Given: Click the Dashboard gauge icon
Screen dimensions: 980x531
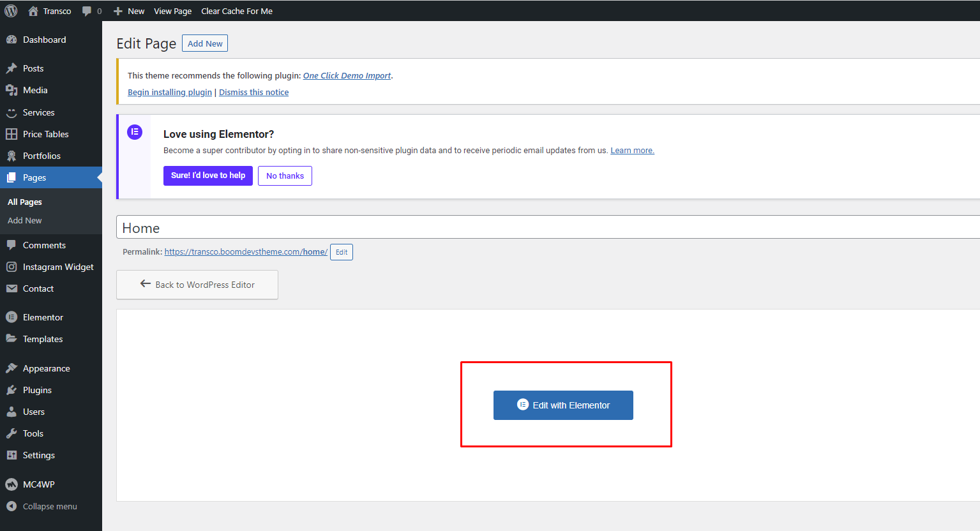Looking at the screenshot, I should pos(11,40).
